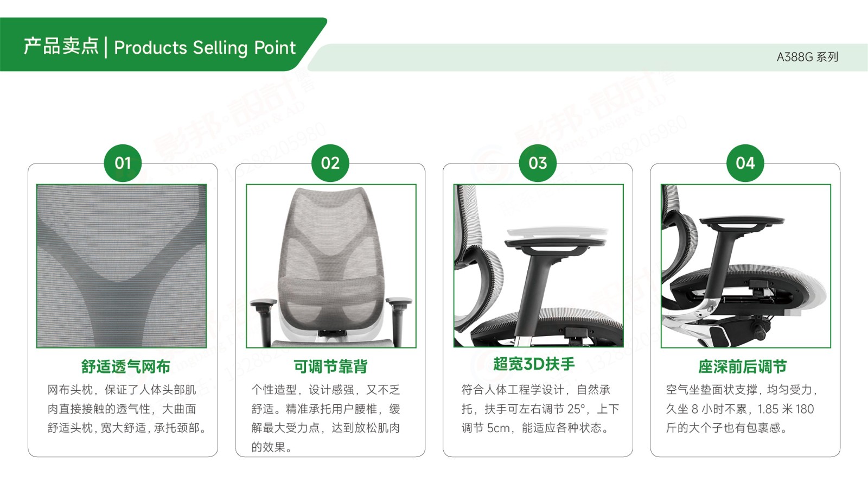Click the light green header bar
Viewport: 868px width, 488px height.
click(x=589, y=58)
